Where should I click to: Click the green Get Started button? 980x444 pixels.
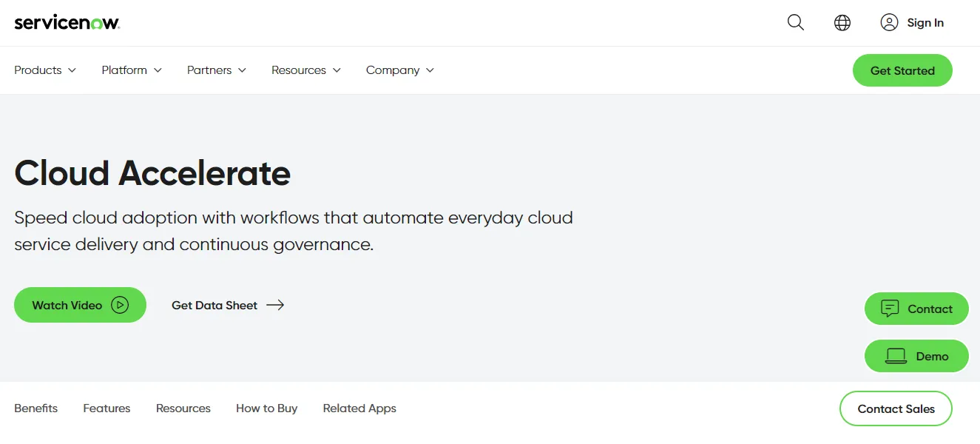902,70
